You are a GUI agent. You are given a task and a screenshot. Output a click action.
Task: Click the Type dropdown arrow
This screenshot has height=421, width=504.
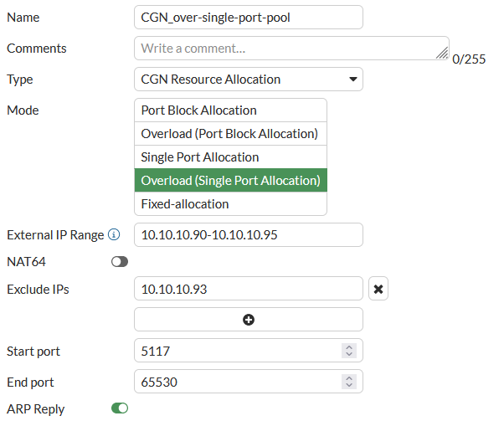[x=352, y=80]
